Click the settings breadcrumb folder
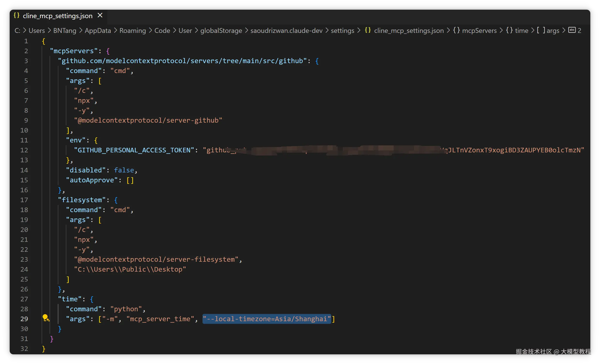 coord(342,30)
